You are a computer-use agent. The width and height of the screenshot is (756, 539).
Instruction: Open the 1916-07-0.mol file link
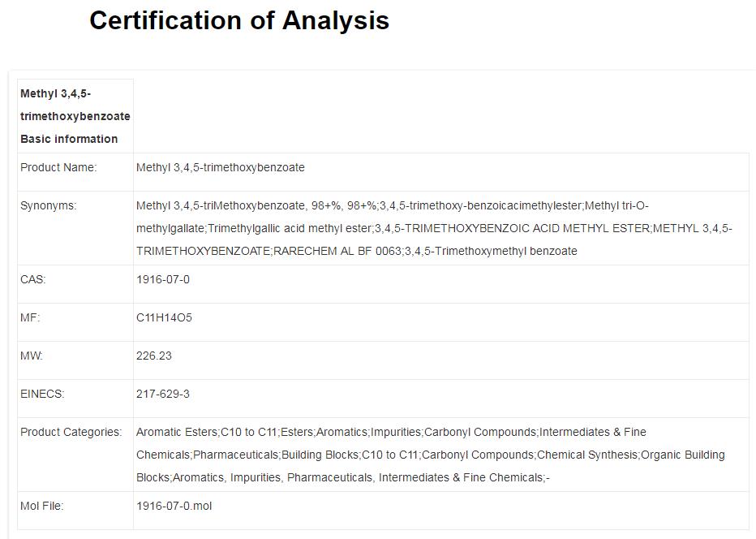[174, 506]
